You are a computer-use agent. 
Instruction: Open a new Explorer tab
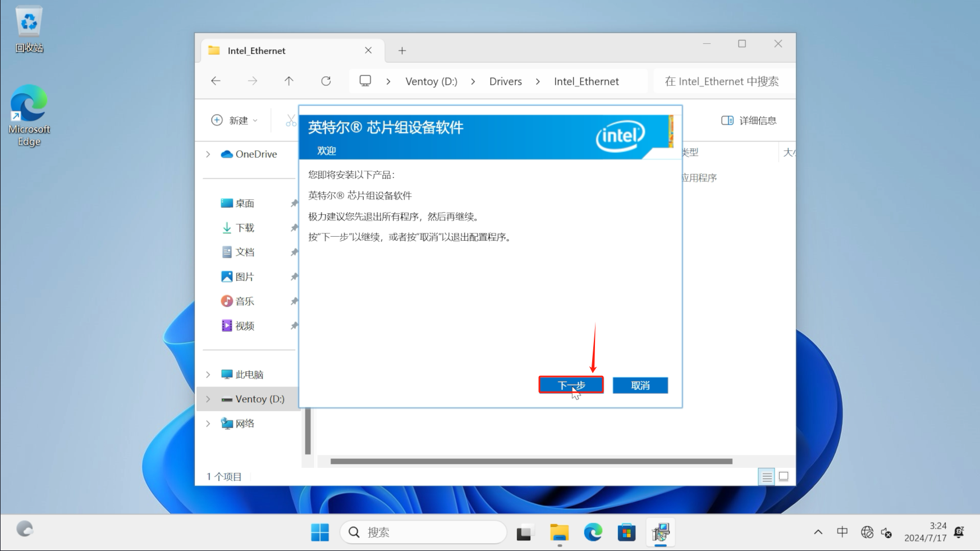(x=402, y=50)
